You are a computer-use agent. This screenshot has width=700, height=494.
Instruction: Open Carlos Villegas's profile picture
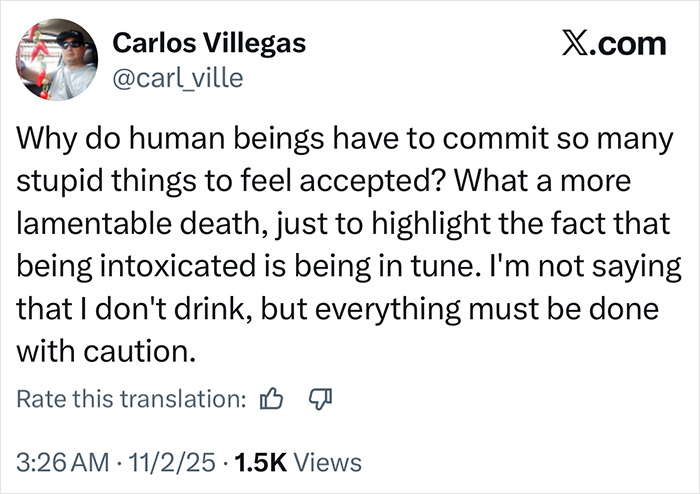[57, 60]
